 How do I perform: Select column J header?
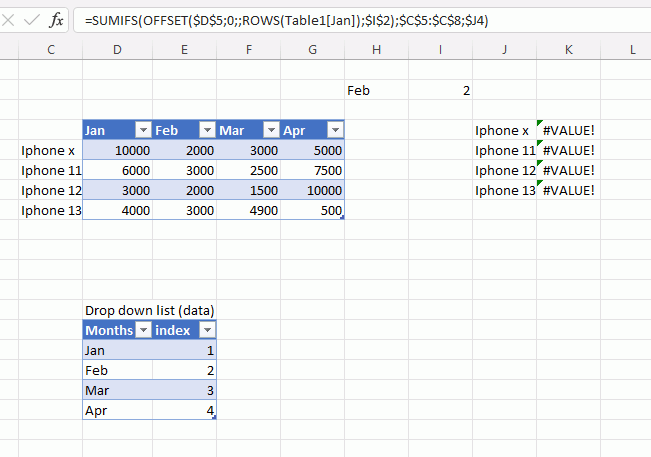tap(504, 50)
